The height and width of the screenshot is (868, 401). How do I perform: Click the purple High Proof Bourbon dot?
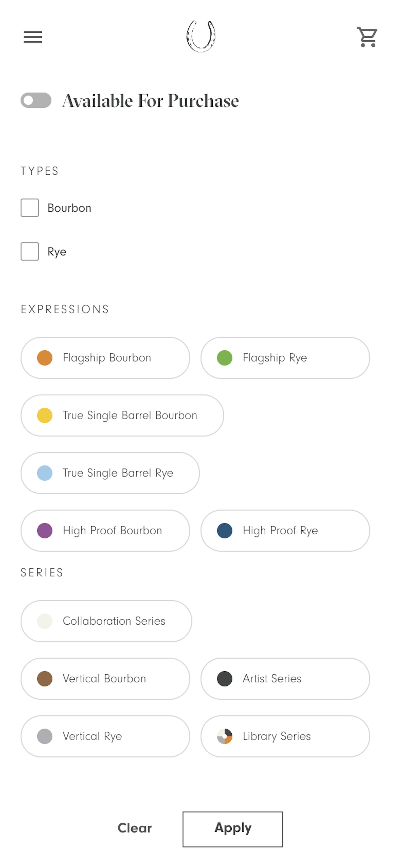tap(45, 531)
